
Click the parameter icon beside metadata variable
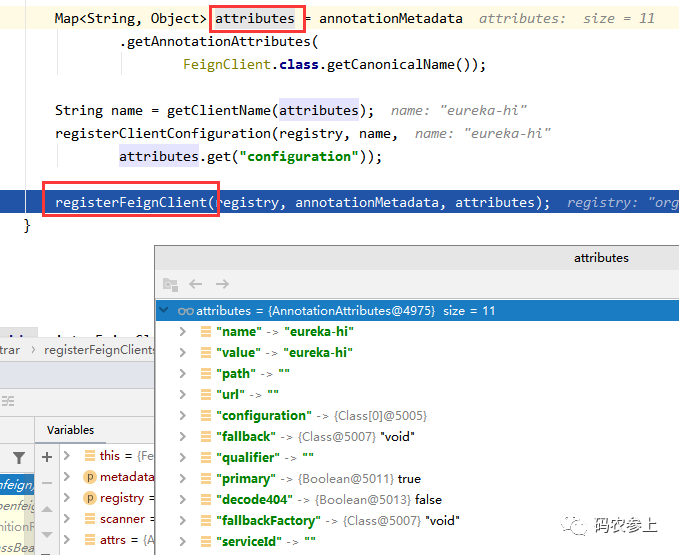click(x=89, y=477)
